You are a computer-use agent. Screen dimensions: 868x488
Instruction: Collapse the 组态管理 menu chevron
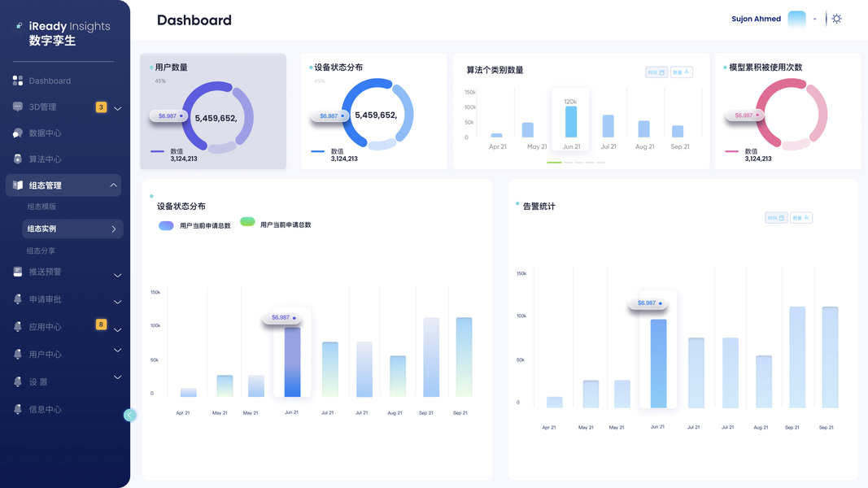click(x=113, y=185)
